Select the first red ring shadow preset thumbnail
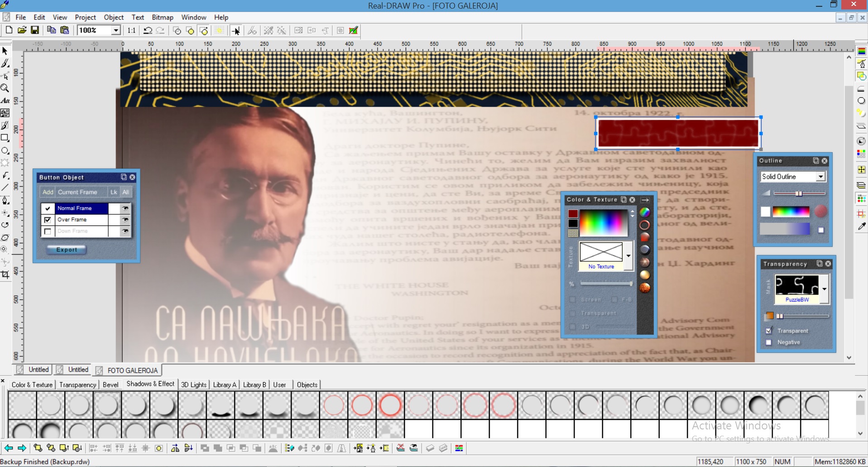Screen dimensions: 868x467 tap(334, 405)
